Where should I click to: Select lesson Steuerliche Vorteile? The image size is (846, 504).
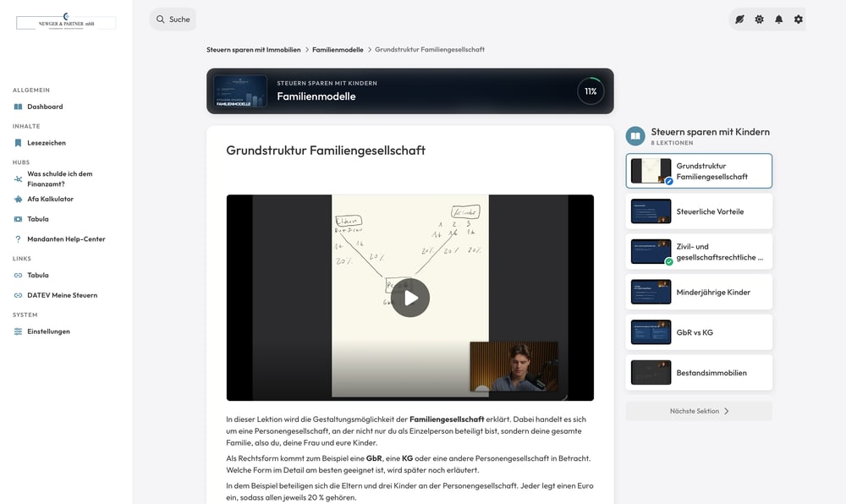pyautogui.click(x=699, y=211)
